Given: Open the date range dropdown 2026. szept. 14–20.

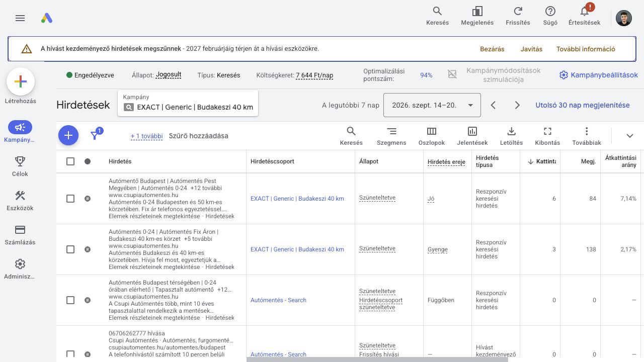Looking at the screenshot, I should (x=432, y=105).
